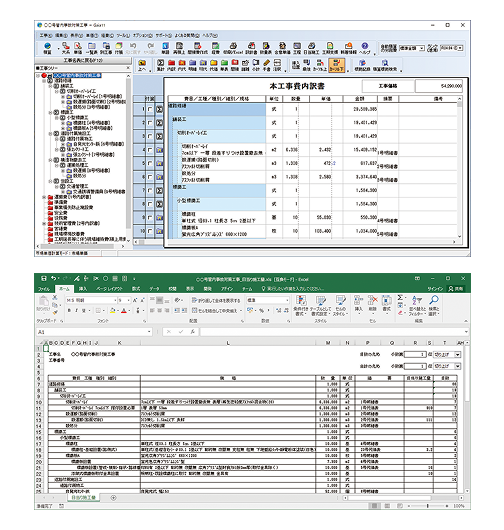
Task: Click the Excel formula bar input
Action: (x=333, y=332)
